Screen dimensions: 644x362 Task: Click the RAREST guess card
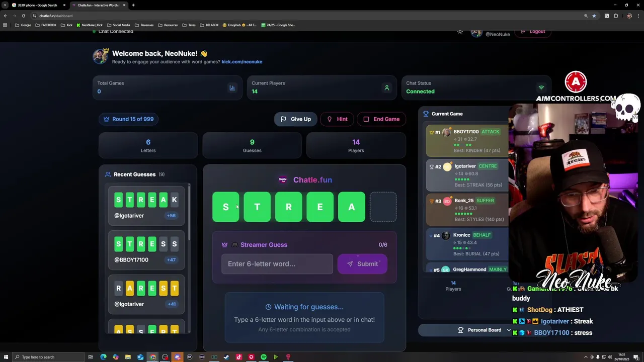(x=146, y=294)
